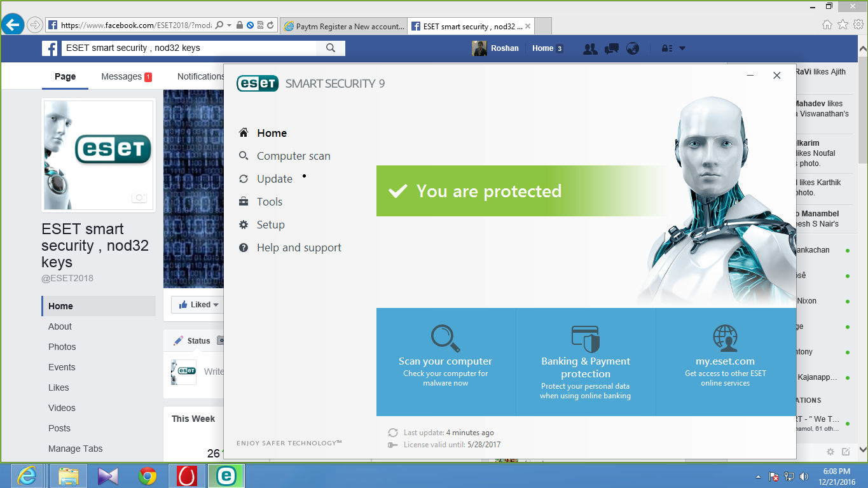Launch Google Chrome from the taskbar
868x488 pixels.
coord(148,476)
